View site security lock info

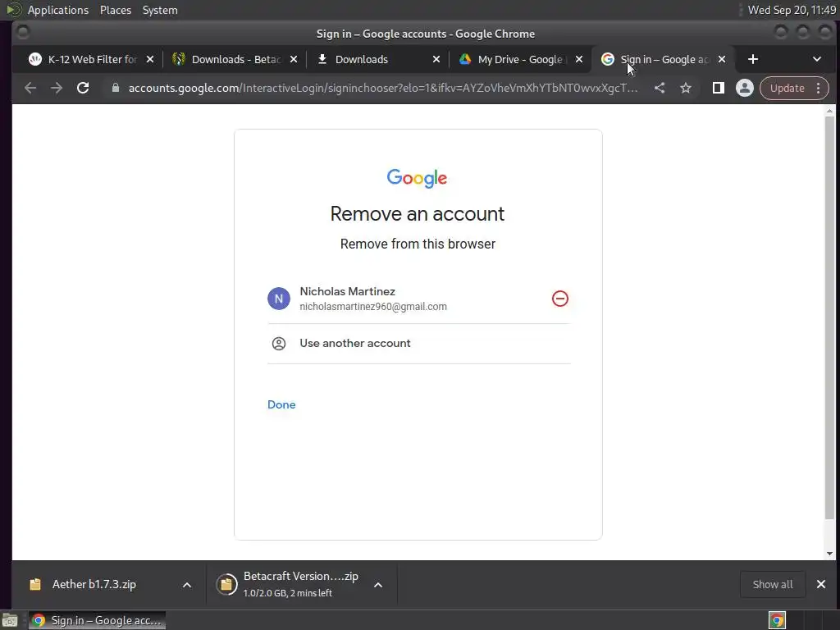115,89
